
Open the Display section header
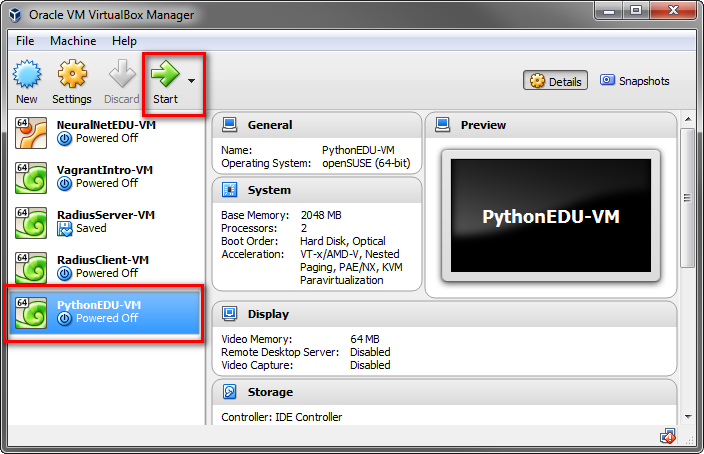444,313
